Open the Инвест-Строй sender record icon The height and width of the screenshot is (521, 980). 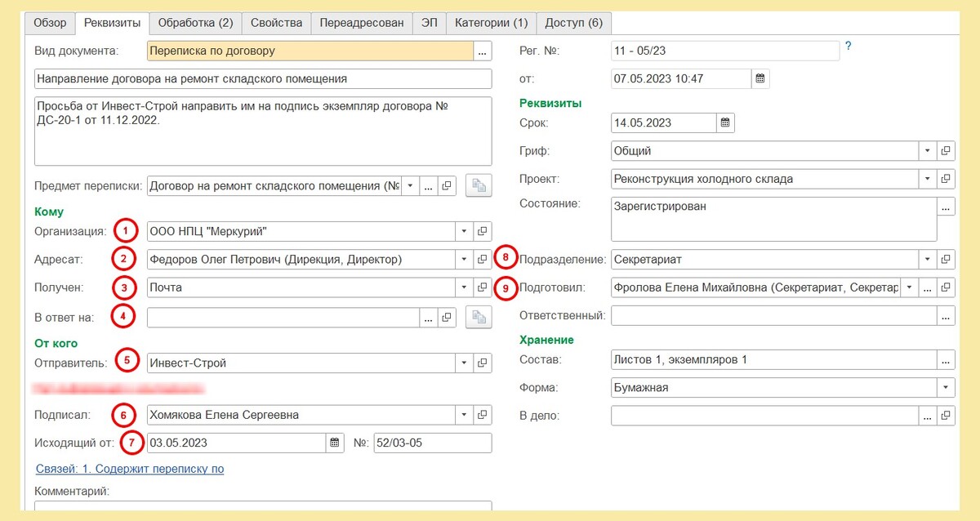483,363
